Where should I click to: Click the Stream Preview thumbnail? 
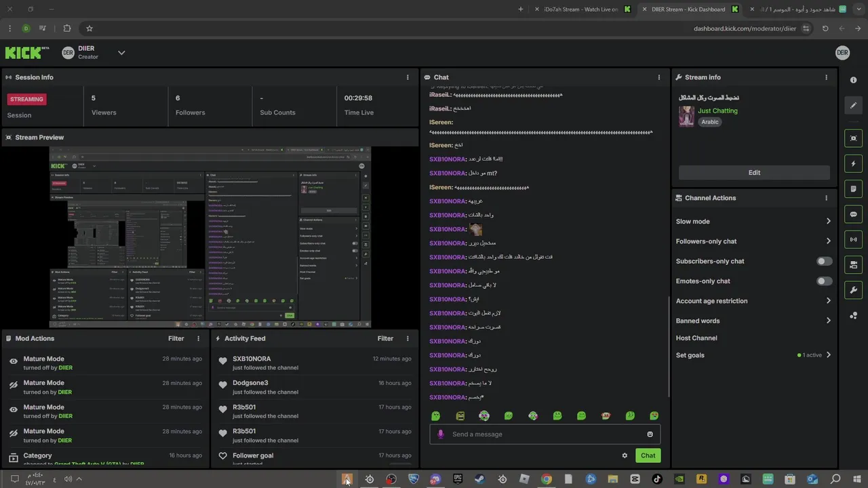(x=210, y=237)
